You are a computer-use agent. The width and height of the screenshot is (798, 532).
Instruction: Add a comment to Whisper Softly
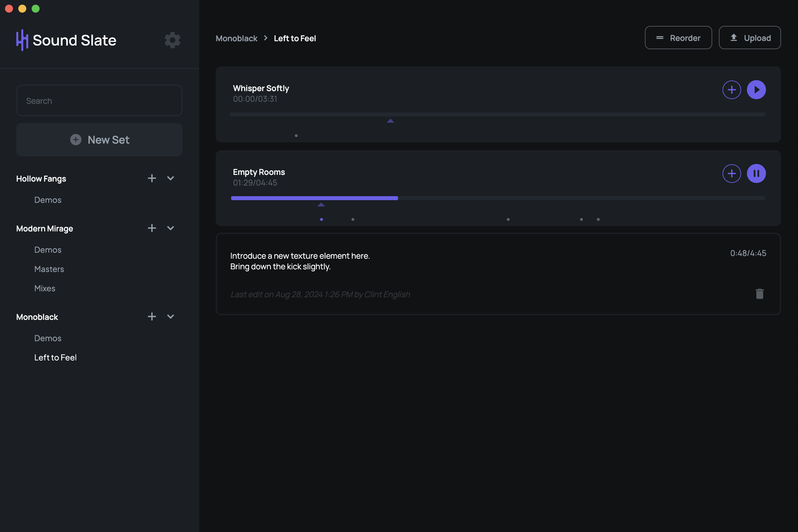tap(731, 89)
